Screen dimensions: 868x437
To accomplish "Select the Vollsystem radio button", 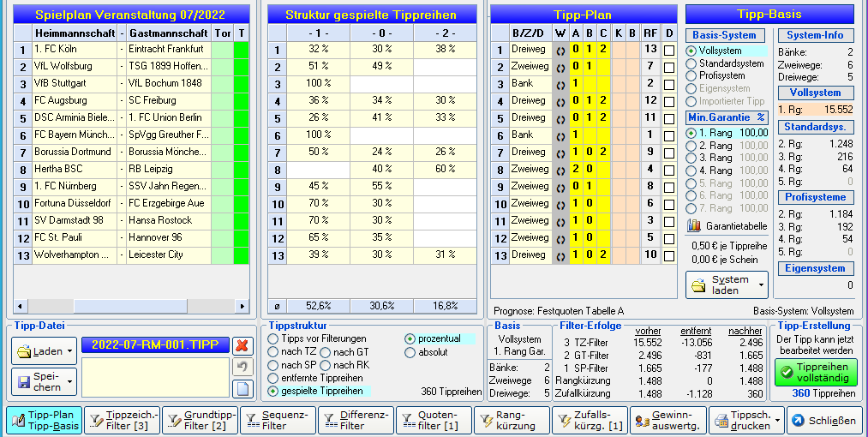I will tap(691, 51).
